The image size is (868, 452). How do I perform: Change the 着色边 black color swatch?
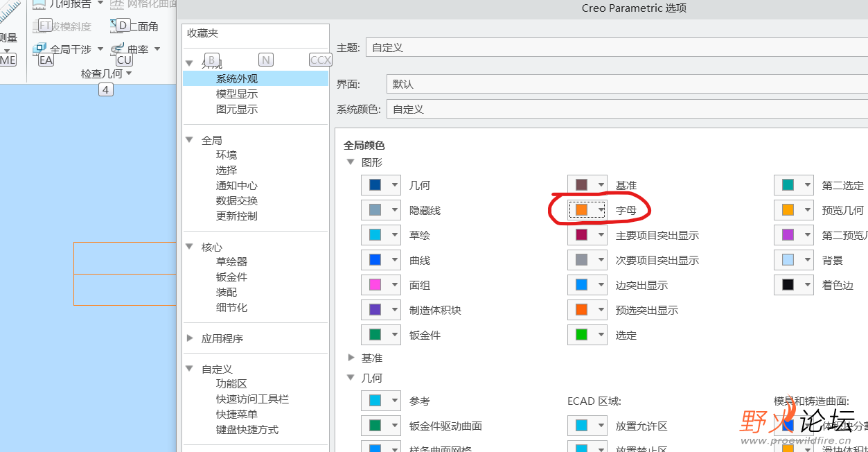(793, 285)
